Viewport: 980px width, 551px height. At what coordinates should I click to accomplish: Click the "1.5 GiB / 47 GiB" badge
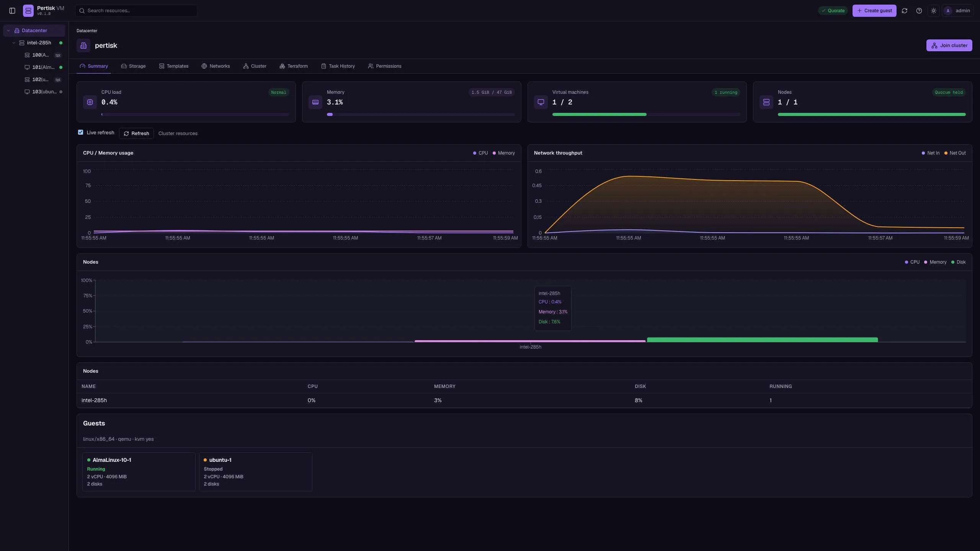(492, 92)
